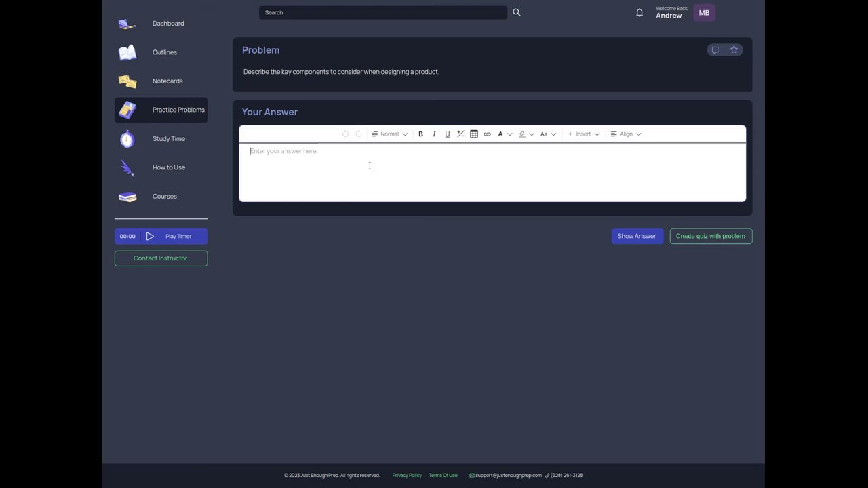Open the Privacy Policy link
This screenshot has width=868, height=488.
[407, 476]
